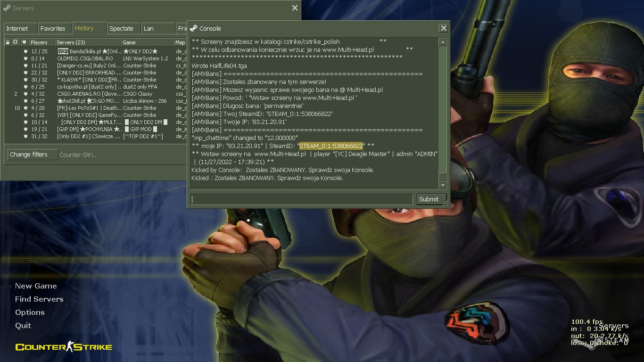
Task: Sort server list by Game column
Action: 147,42
